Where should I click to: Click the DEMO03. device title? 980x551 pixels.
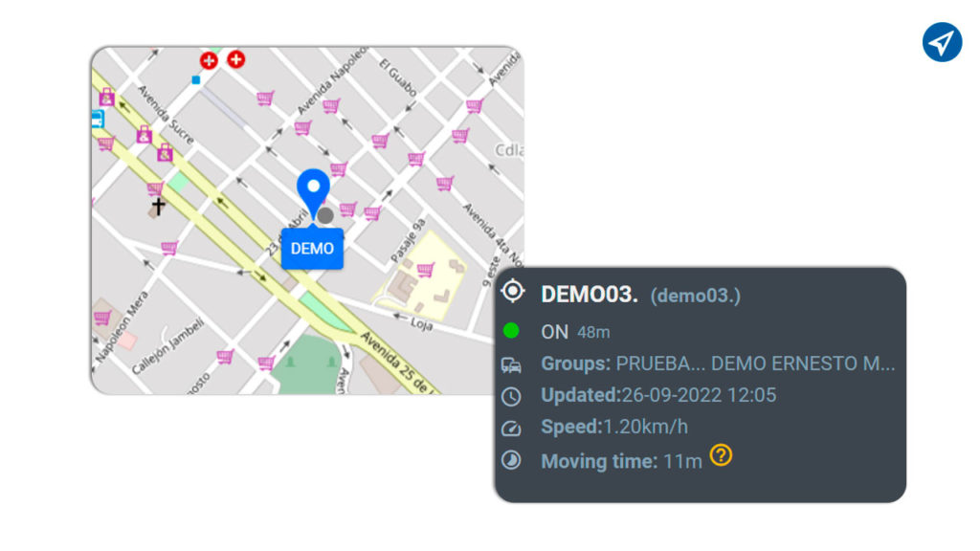(590, 295)
